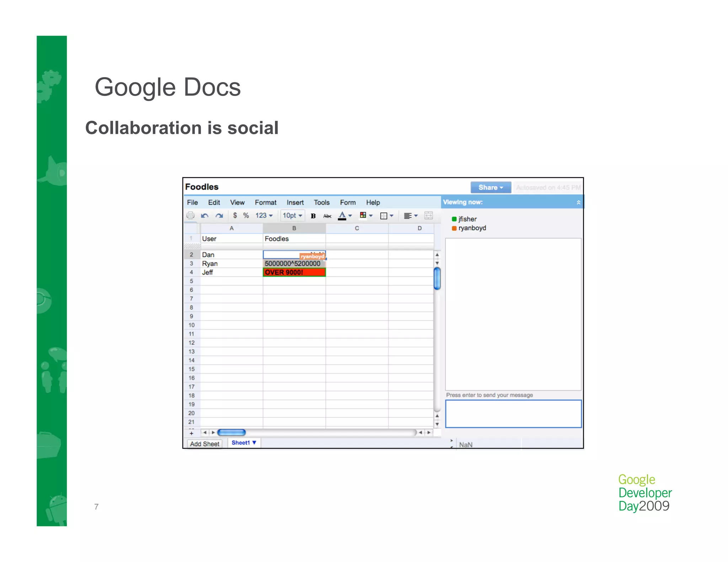
Task: Click the background color dropdown arrow
Action: [x=371, y=216]
